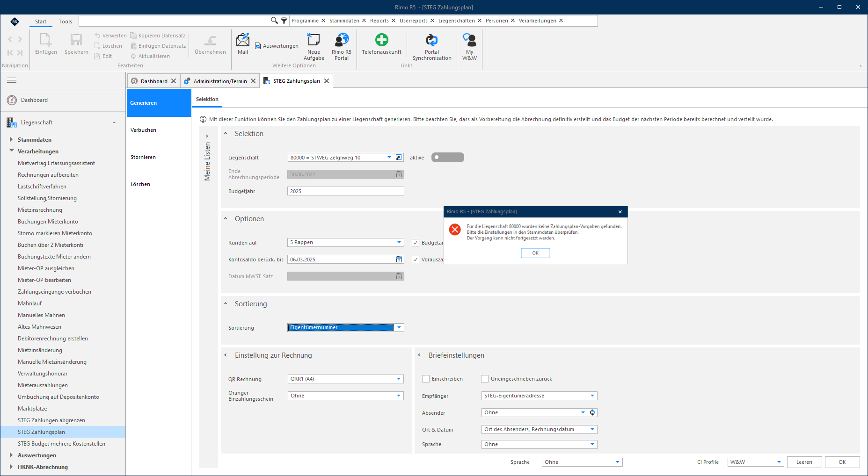Image resolution: width=868 pixels, height=476 pixels.
Task: Toggle the aktive switch
Action: [447, 157]
